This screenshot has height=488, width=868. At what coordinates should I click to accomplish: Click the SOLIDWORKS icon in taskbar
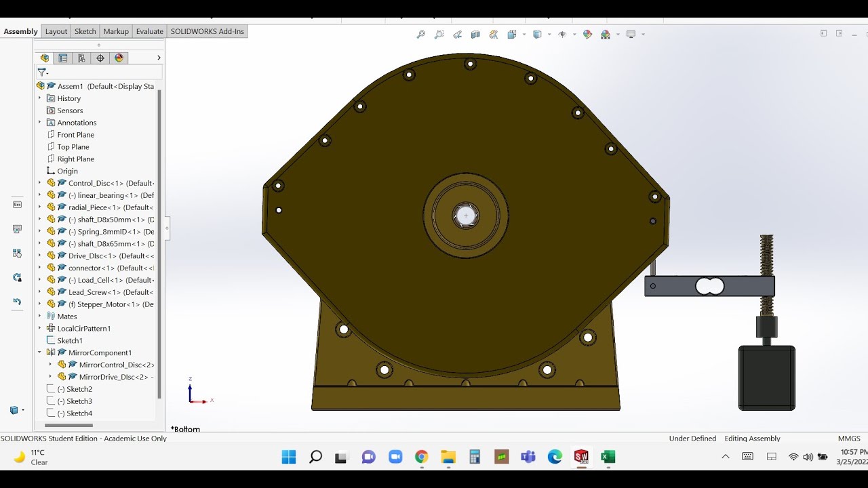point(581,457)
